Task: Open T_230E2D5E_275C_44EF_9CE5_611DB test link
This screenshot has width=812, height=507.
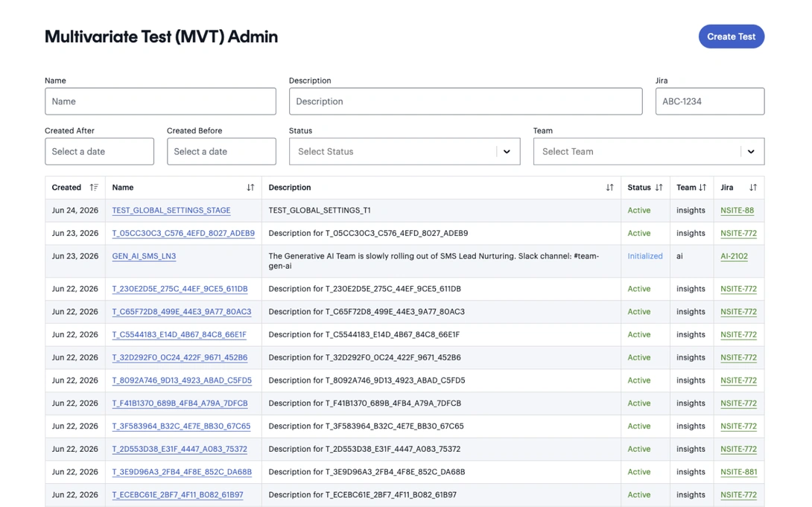Action: (180, 289)
